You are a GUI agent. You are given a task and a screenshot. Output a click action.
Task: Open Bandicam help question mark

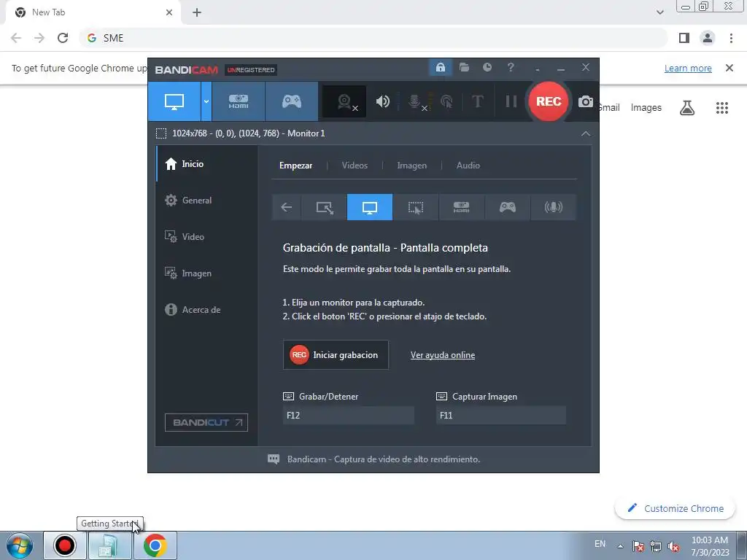click(x=510, y=68)
